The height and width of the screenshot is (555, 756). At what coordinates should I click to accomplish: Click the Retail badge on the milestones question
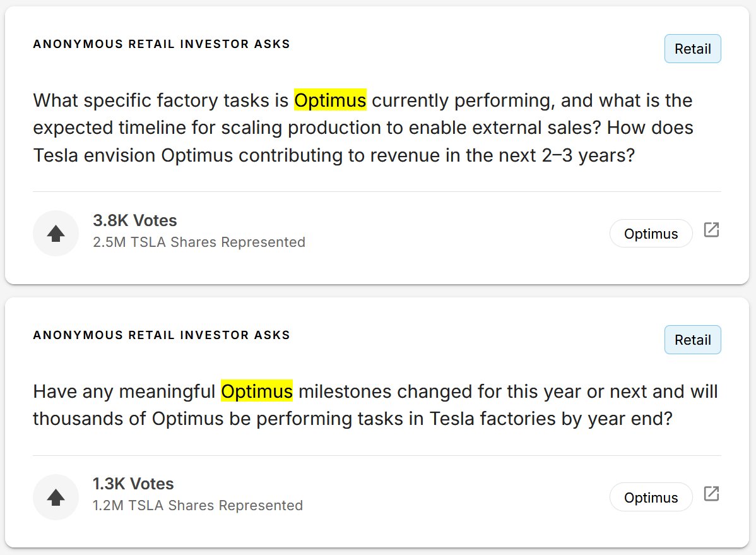click(692, 340)
